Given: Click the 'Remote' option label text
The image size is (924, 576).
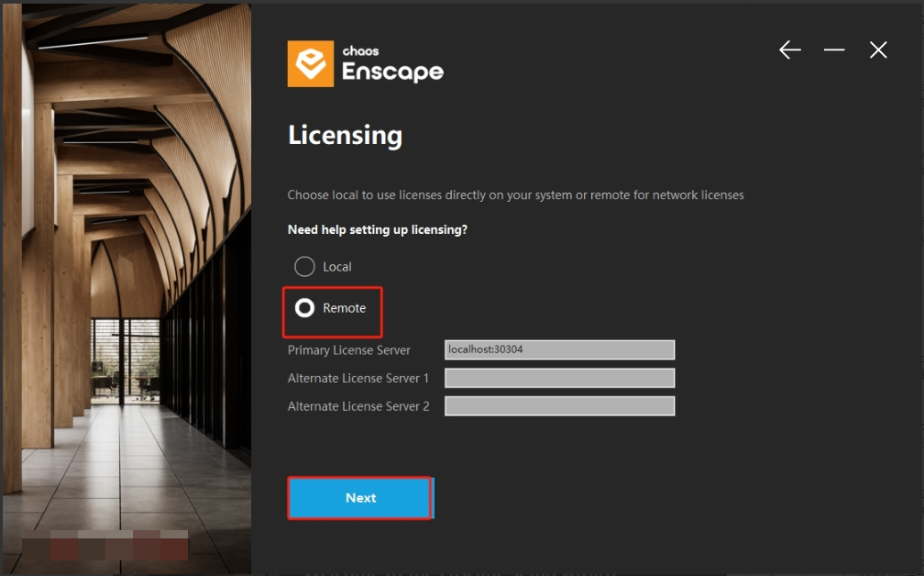Looking at the screenshot, I should (345, 308).
